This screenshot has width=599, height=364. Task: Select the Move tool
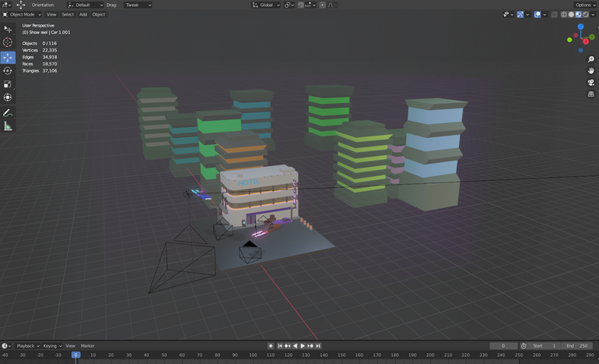(x=8, y=58)
